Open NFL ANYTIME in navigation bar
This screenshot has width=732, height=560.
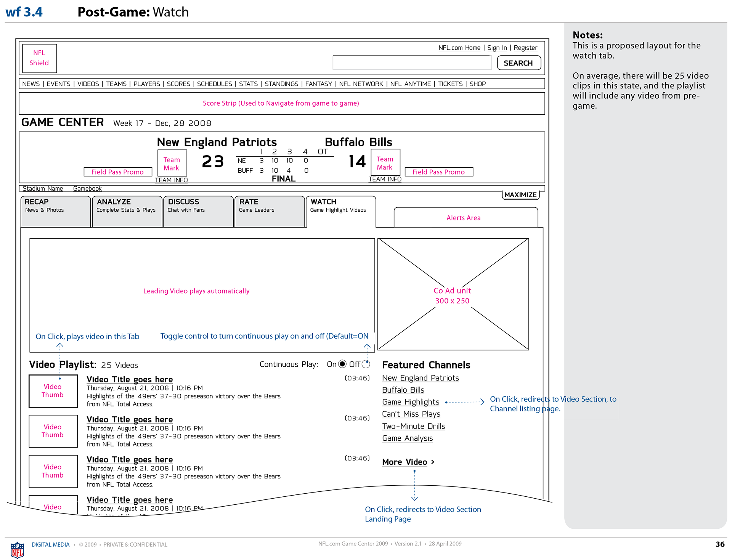pos(410,84)
